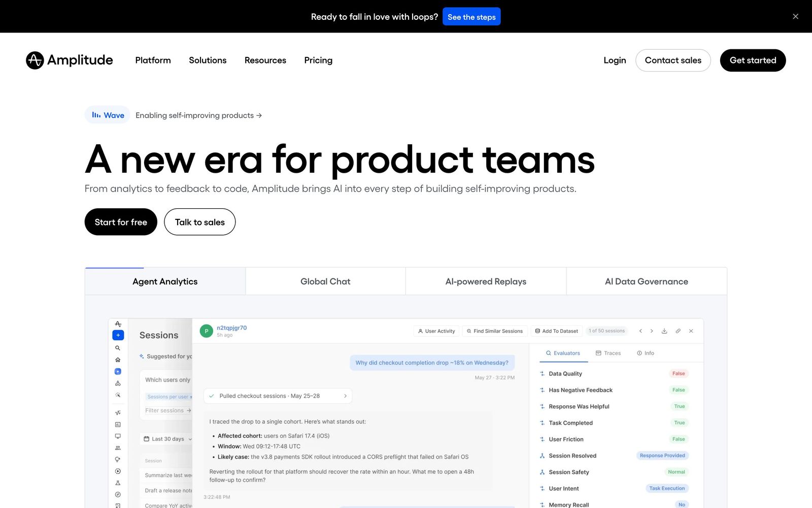
Task: Click the User Activity button
Action: [x=436, y=331]
